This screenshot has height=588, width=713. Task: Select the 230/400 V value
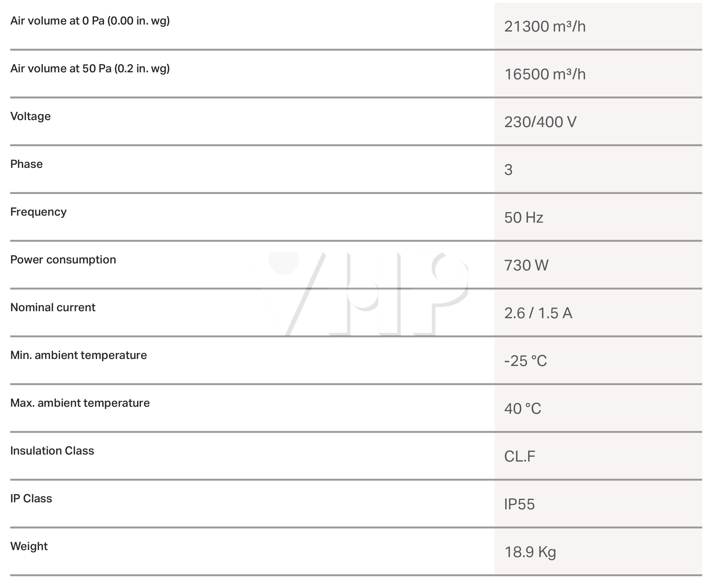coord(540,122)
